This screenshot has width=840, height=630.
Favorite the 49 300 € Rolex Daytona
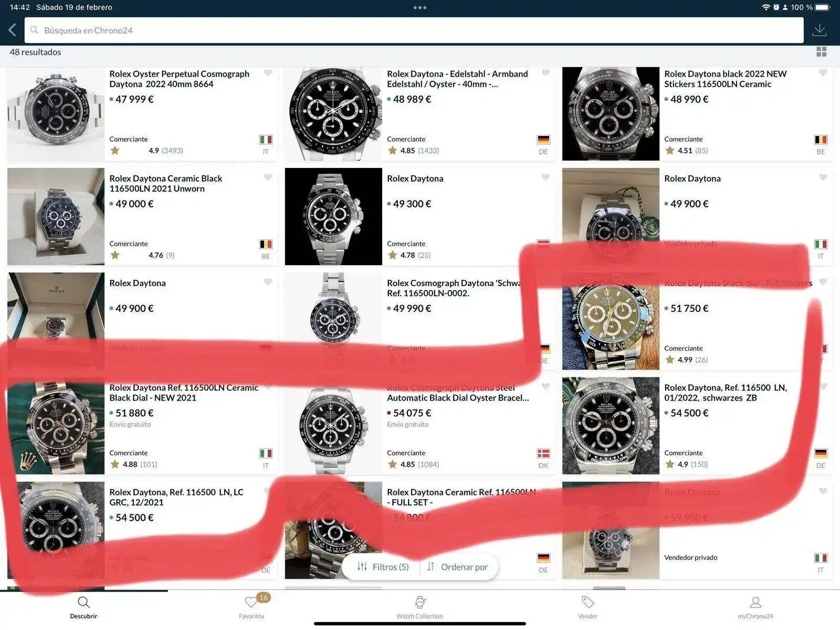coord(545,177)
